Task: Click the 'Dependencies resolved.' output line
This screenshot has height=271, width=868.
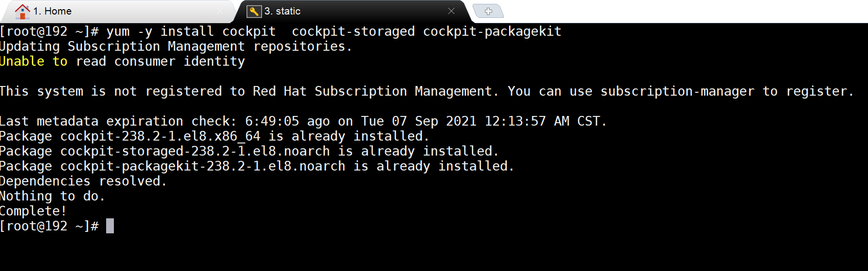Action: pyautogui.click(x=83, y=181)
